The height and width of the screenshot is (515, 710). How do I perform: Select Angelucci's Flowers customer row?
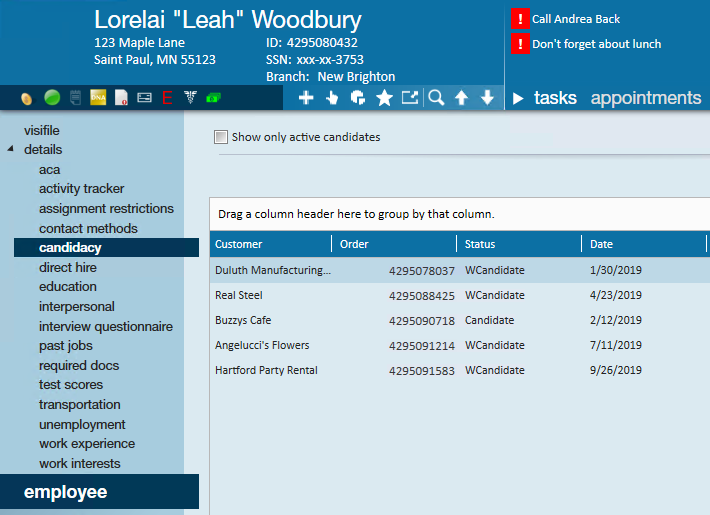(460, 345)
